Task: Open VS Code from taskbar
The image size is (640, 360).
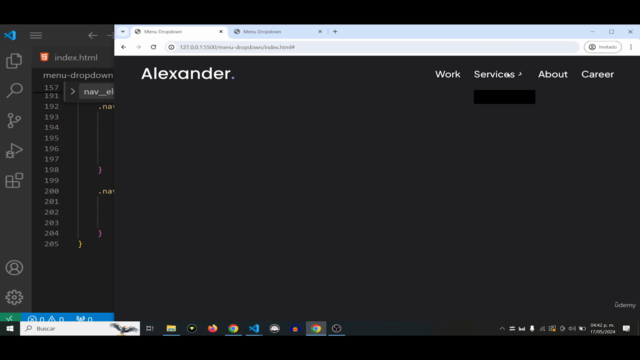Action: (x=254, y=328)
